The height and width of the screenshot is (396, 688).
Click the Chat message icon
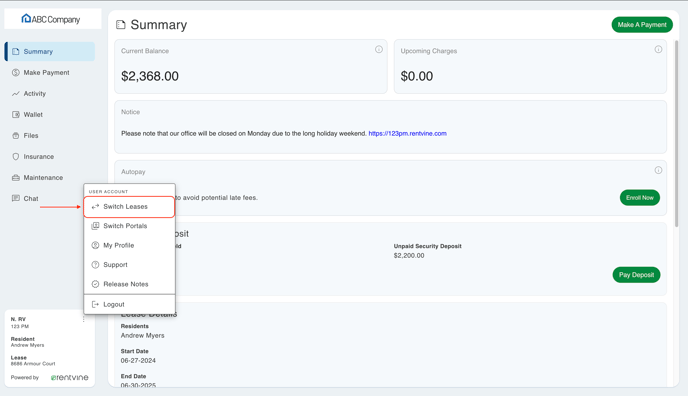pyautogui.click(x=16, y=199)
